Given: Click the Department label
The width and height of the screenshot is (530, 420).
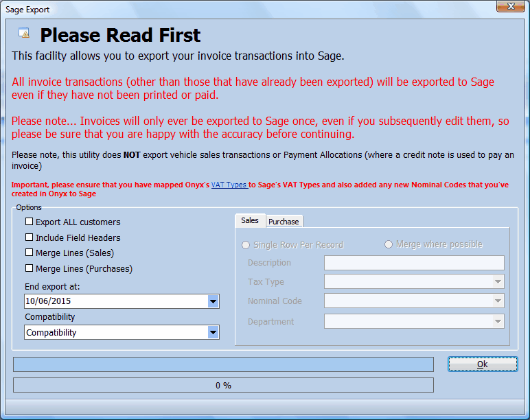Looking at the screenshot, I should pyautogui.click(x=270, y=322).
